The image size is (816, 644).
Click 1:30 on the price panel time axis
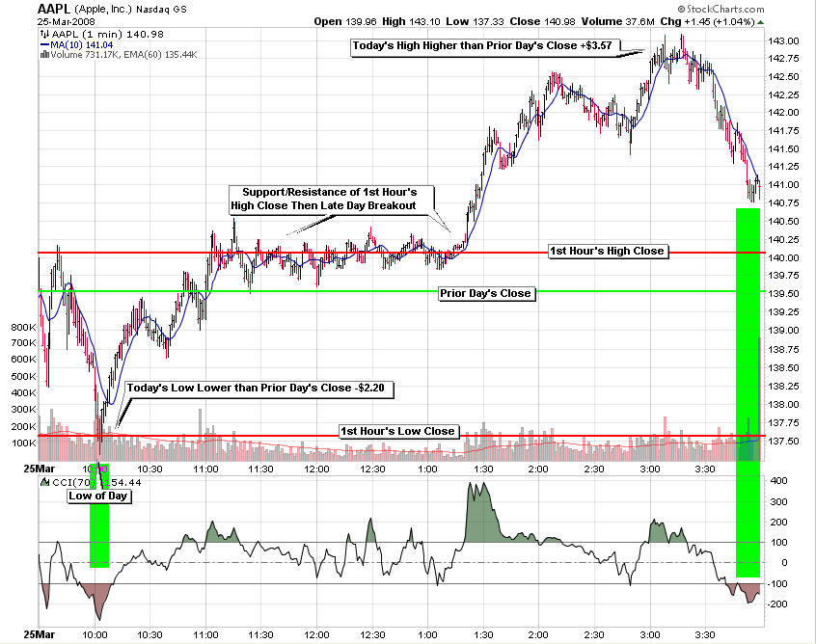(x=482, y=470)
